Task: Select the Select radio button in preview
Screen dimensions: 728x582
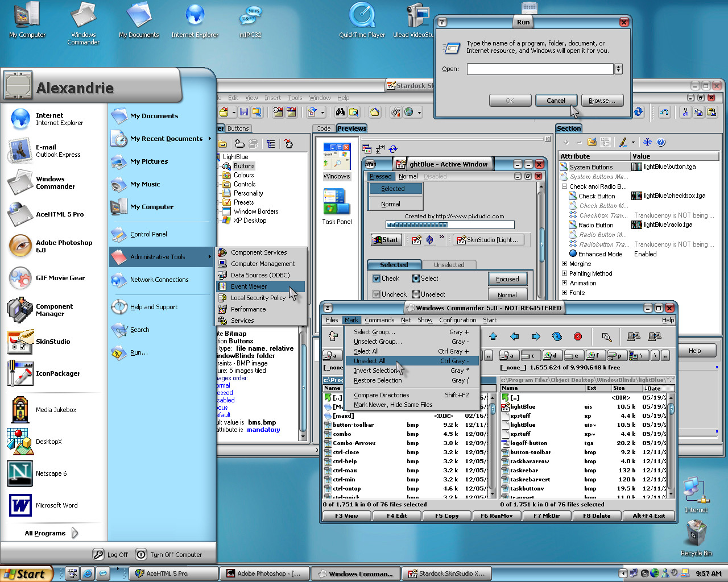Action: (x=416, y=278)
